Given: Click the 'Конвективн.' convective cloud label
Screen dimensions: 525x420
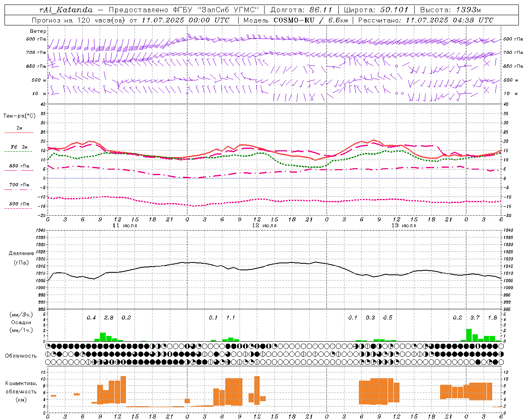Looking at the screenshot, I should pyautogui.click(x=21, y=383).
